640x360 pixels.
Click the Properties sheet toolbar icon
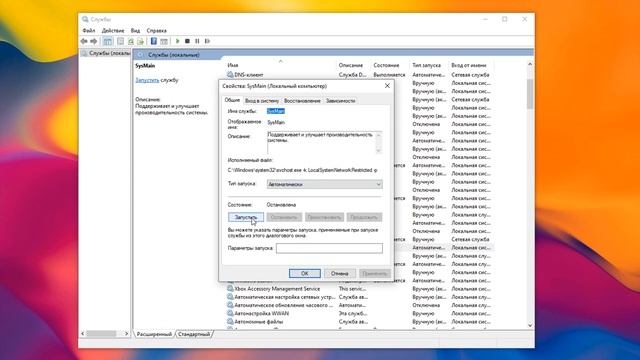[120, 41]
